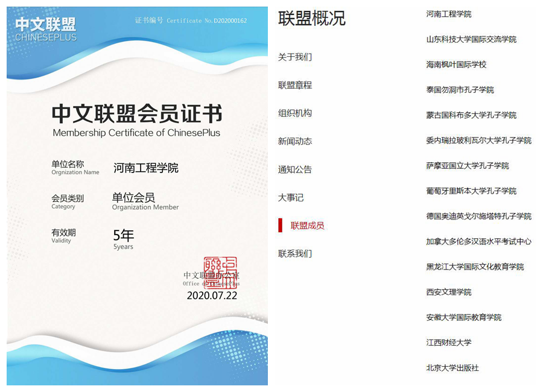543x392 pixels.
Task: Open 山东科技大学国际交流学院 member link
Action: pyautogui.click(x=471, y=39)
